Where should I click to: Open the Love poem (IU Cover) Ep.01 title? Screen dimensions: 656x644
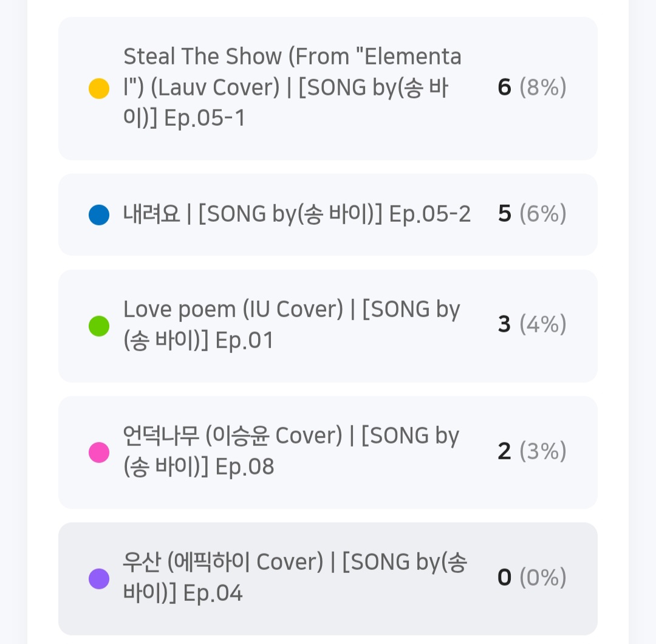coord(292,324)
